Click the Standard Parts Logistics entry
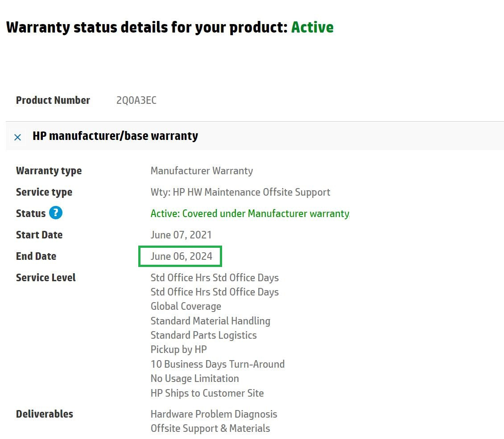Image resolution: width=504 pixels, height=439 pixels. click(203, 335)
